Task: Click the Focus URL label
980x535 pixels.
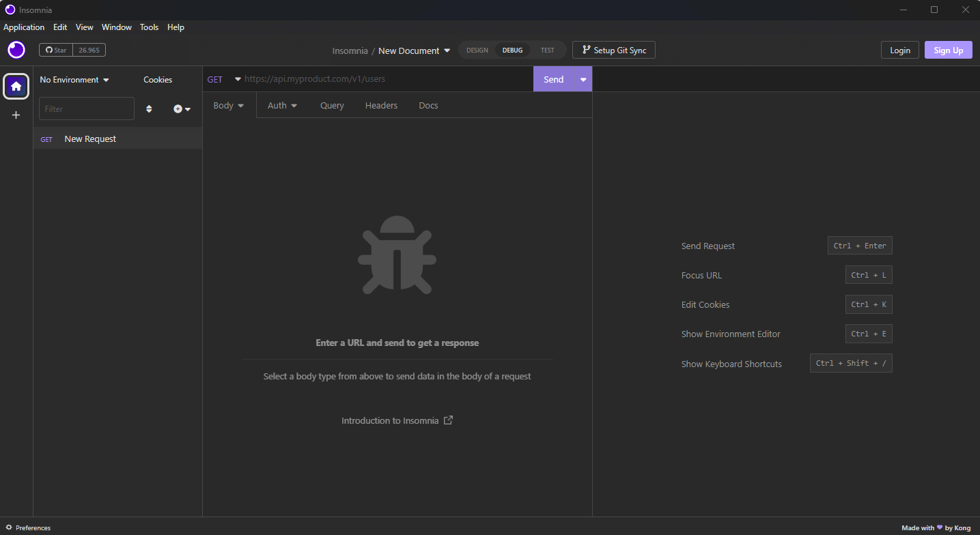Action: click(x=701, y=275)
